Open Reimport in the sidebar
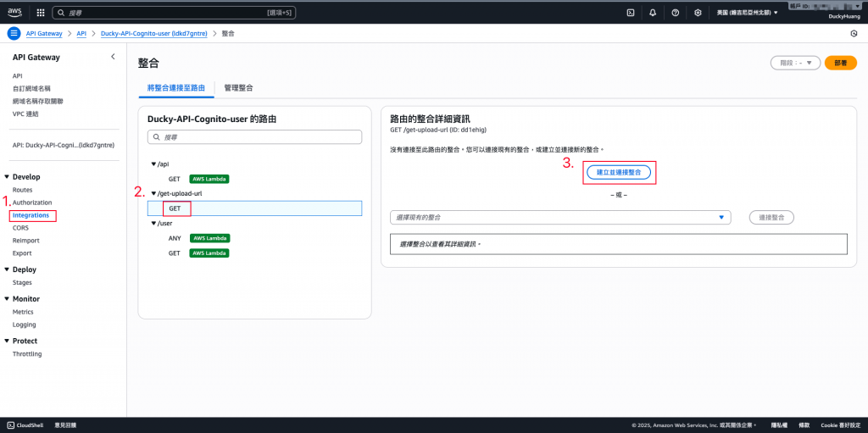Viewport: 868px width, 433px height. pos(26,241)
